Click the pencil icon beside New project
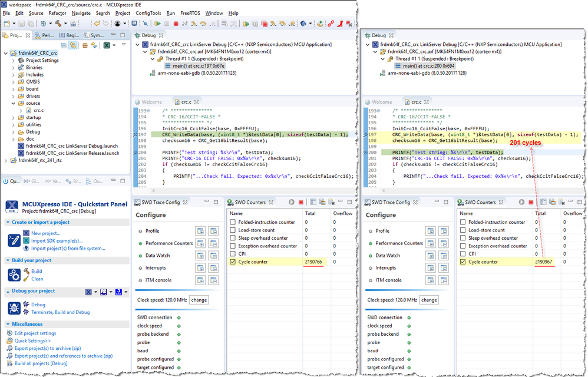Viewport: 588px width, 377px height. pyautogui.click(x=14, y=240)
